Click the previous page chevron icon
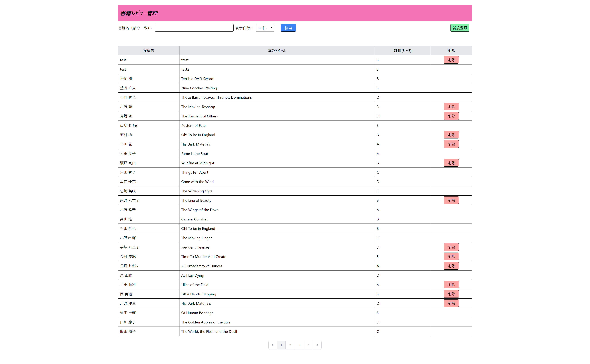590x364 pixels. [x=272, y=345]
